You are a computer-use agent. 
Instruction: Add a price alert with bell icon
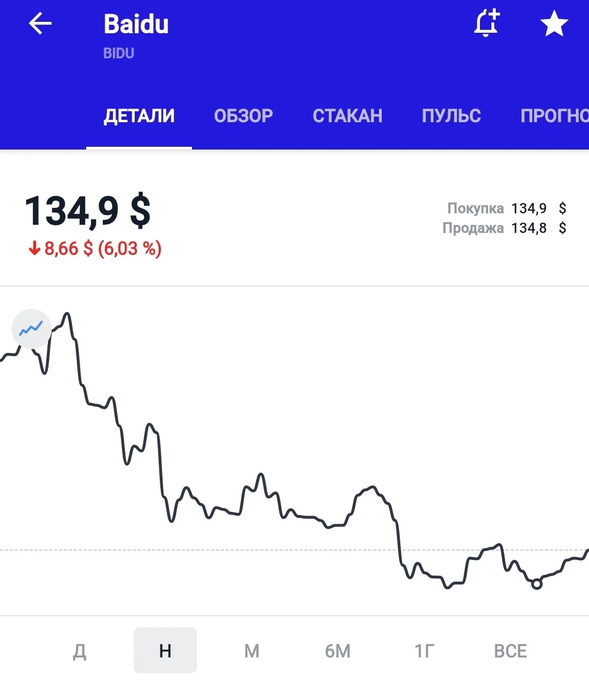486,23
